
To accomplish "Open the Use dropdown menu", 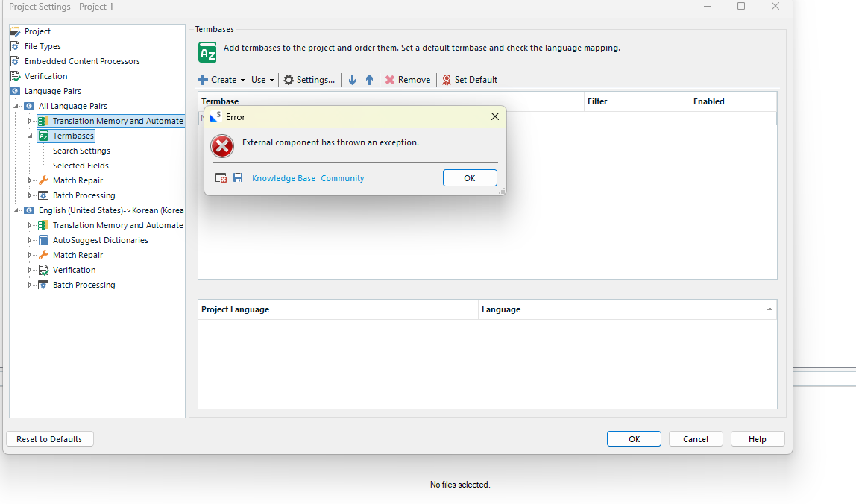I will [x=262, y=80].
